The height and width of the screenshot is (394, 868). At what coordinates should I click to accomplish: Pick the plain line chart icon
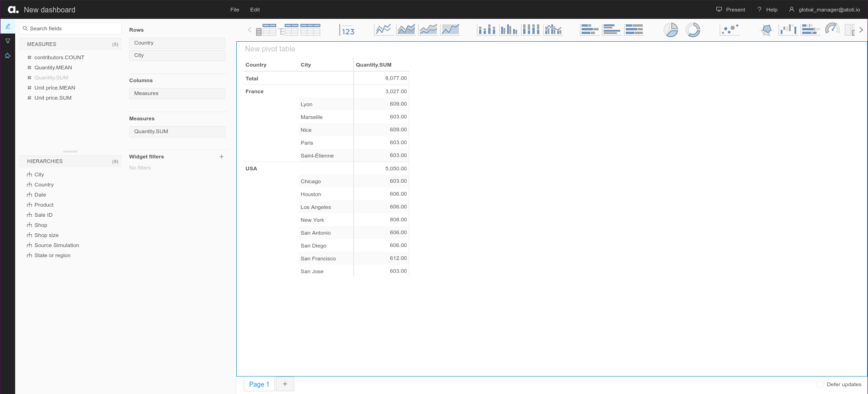(x=383, y=30)
